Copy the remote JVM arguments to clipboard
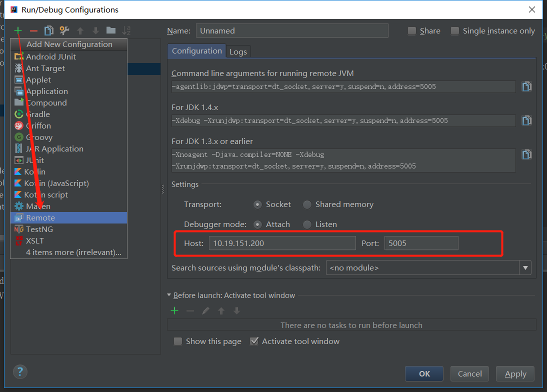Viewport: 547px width, 392px height. click(x=526, y=86)
